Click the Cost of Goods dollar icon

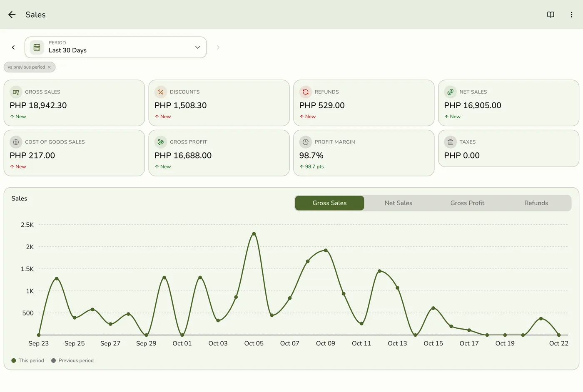16,142
